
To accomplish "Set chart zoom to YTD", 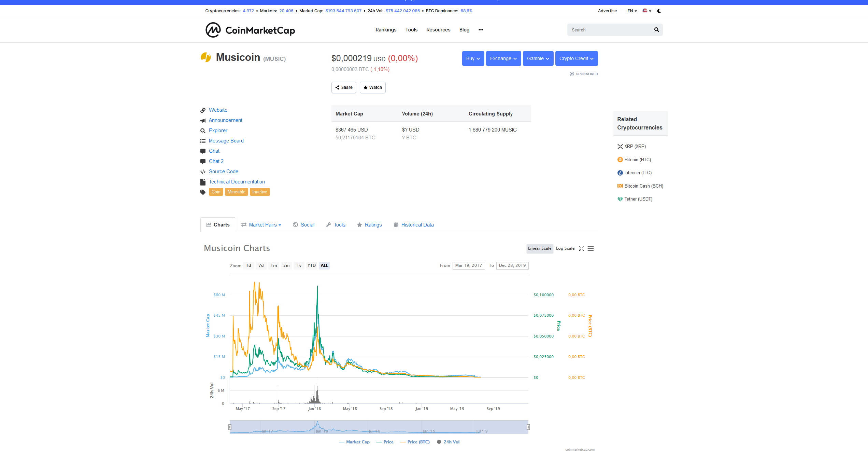I will (x=312, y=265).
